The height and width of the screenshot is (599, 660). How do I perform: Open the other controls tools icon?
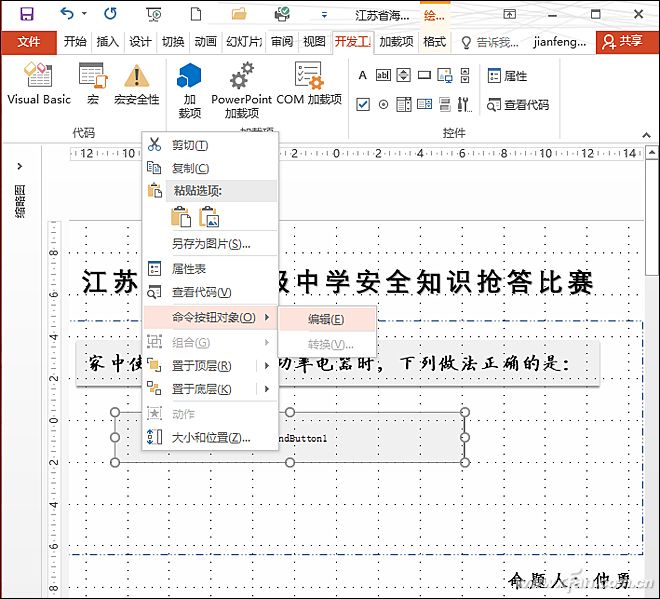(464, 104)
